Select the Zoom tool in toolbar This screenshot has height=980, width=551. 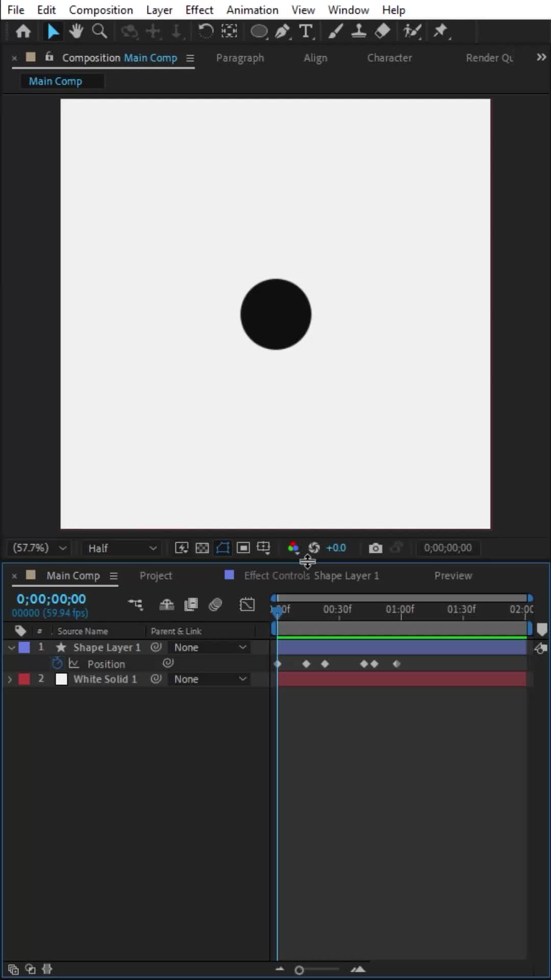point(99,32)
